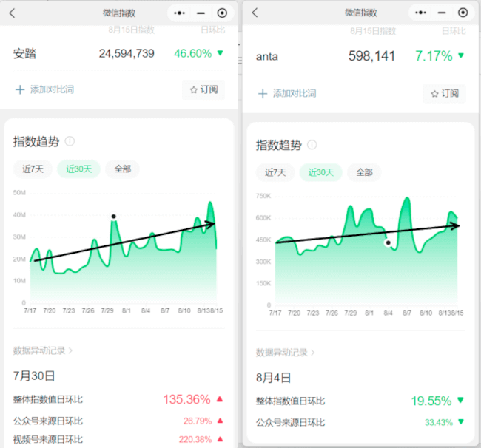481x448 pixels.
Task: Minimize the right mini program via dash icon
Action: pyautogui.click(x=442, y=13)
